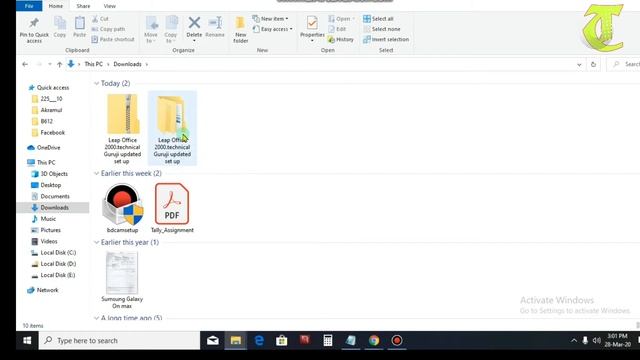Select the highlighted Leap Office setup folder

(172, 129)
